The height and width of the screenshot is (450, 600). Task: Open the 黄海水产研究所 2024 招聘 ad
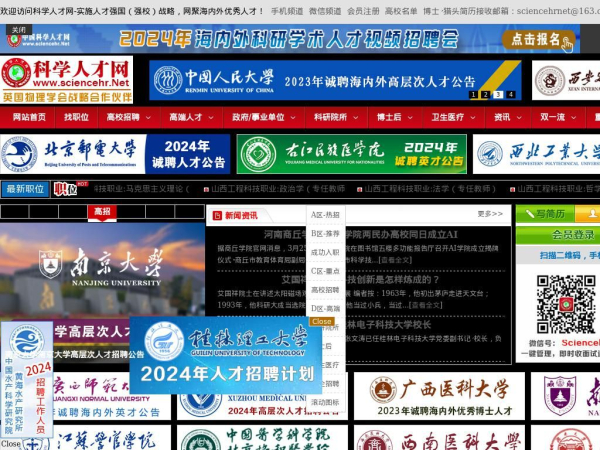click(x=27, y=379)
